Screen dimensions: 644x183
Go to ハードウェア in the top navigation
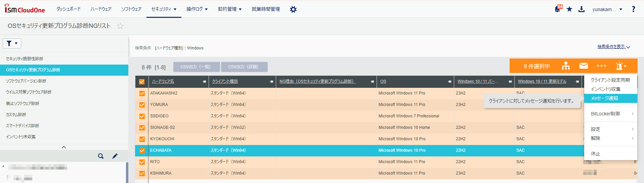(x=101, y=9)
